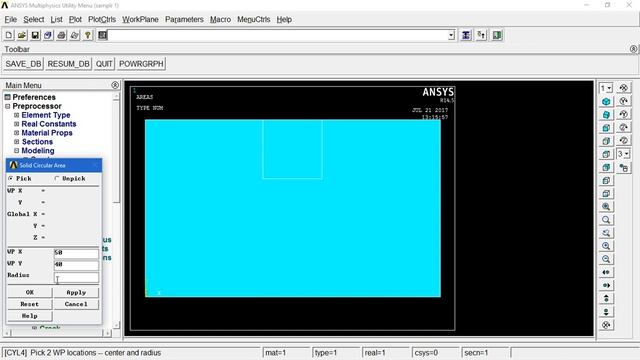Click the Zoom Out minus magnifier icon
This screenshot has height=360, width=640.
[x=606, y=259]
